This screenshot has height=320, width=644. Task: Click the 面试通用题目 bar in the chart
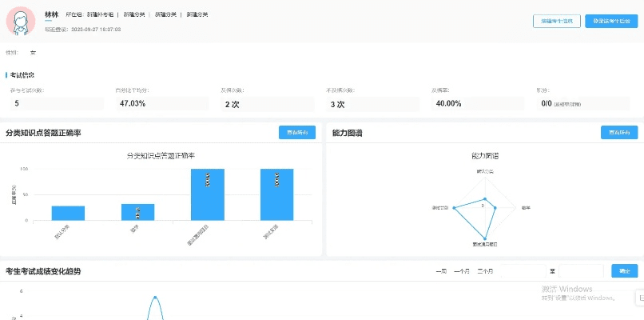[208, 194]
